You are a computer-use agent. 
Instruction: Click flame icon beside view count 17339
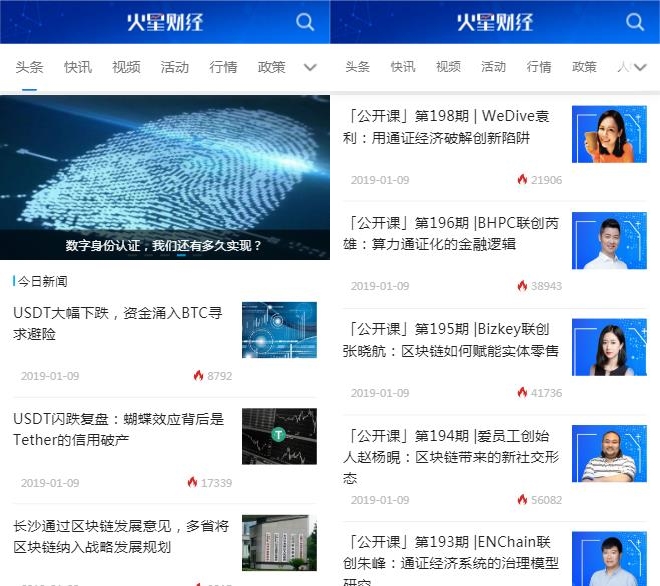(192, 482)
